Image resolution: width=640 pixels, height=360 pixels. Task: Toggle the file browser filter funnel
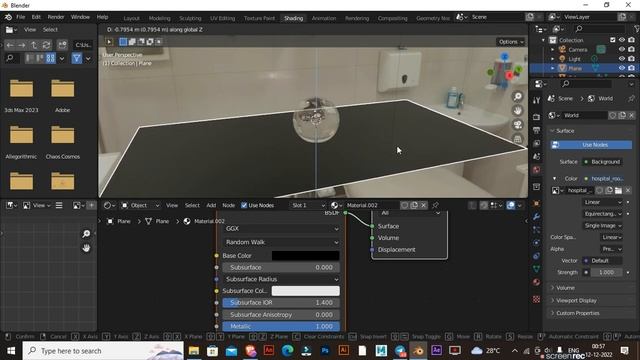click(x=76, y=58)
